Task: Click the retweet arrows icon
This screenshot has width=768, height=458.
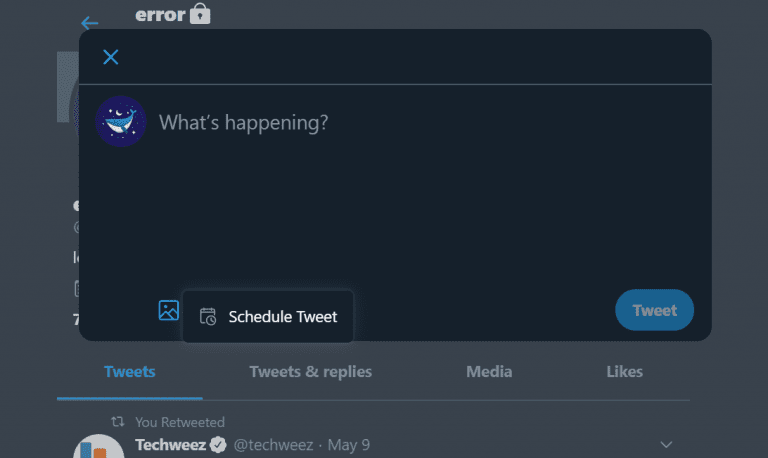Action: click(118, 421)
